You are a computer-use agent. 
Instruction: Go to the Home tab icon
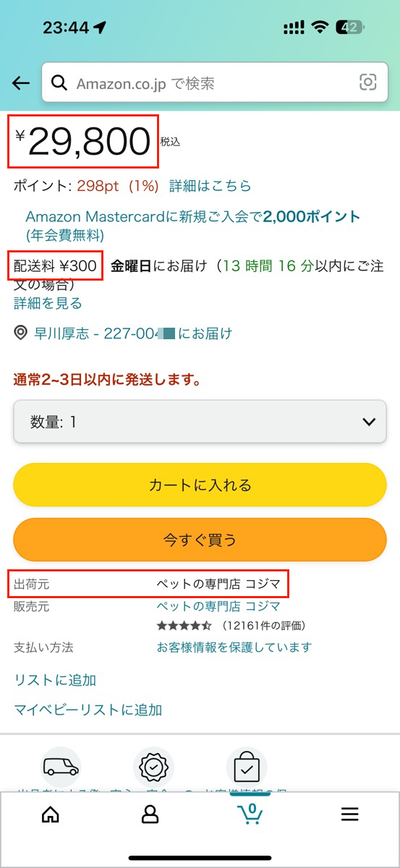[x=51, y=814]
